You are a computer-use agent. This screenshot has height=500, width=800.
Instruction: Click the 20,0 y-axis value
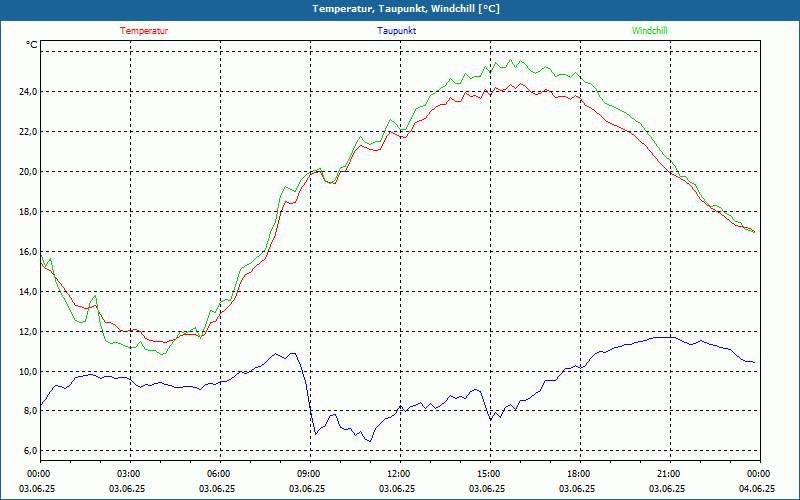tap(28, 171)
